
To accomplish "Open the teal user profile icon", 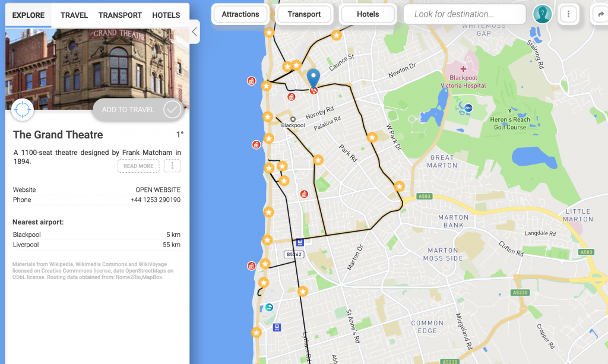I will [542, 14].
